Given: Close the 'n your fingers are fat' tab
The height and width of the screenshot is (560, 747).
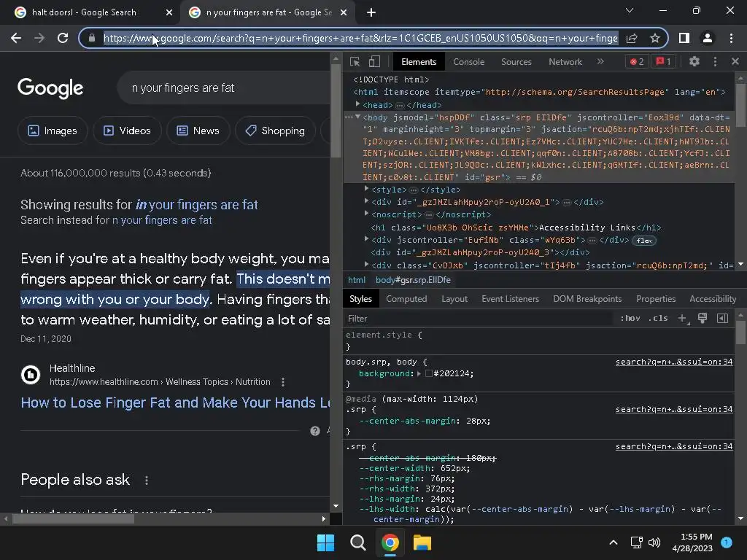Looking at the screenshot, I should coord(344,13).
